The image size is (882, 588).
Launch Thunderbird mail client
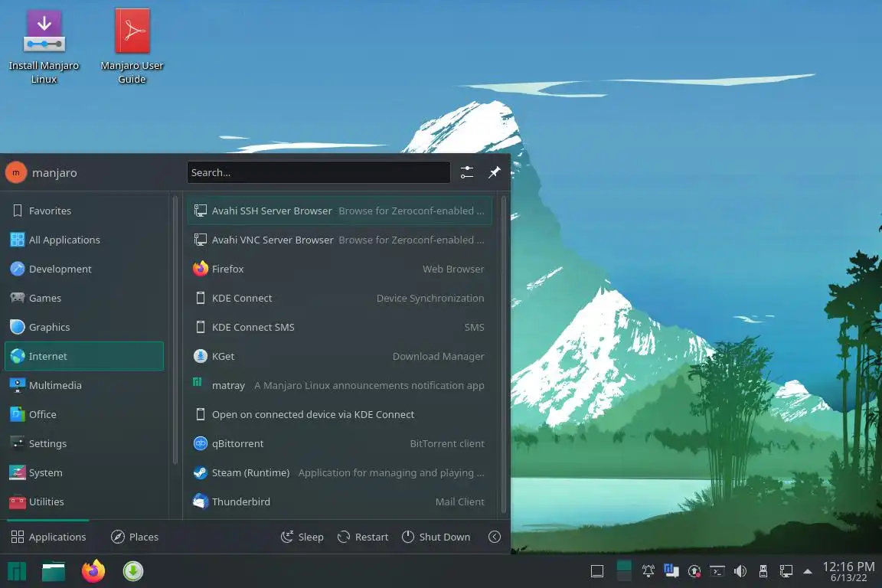click(x=340, y=501)
